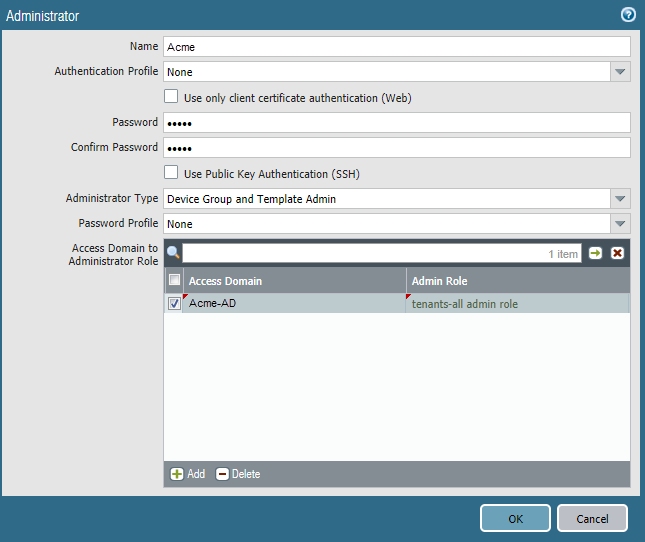Viewport: 645px width, 542px height.
Task: Click the green arrow export icon
Action: click(596, 253)
